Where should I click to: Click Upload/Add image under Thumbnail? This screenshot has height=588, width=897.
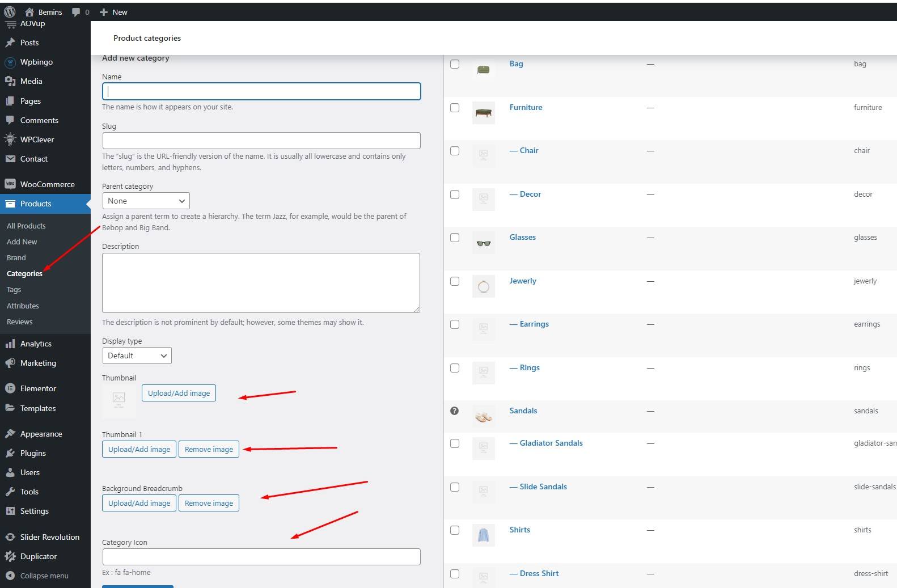(x=179, y=393)
